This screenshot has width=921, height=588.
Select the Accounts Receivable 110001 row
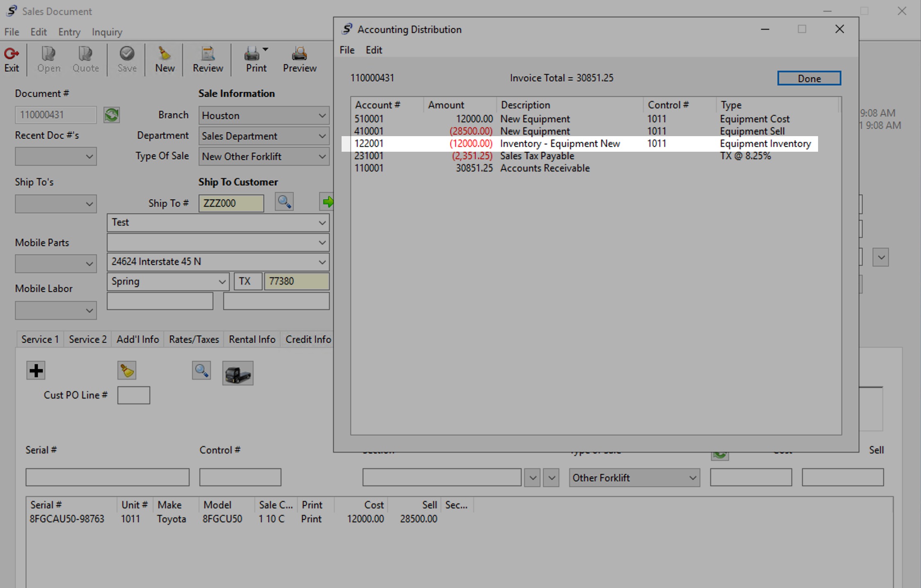[x=545, y=168]
